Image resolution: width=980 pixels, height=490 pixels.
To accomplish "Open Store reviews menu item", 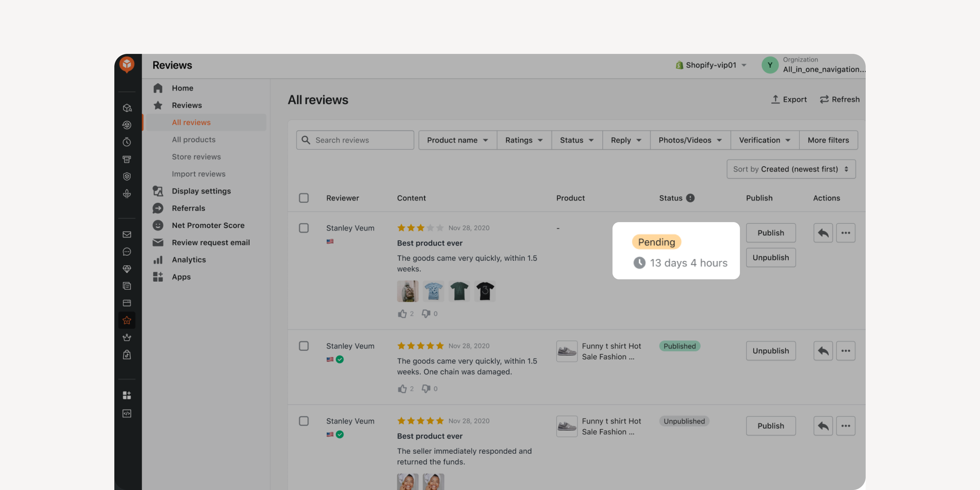I will point(196,157).
